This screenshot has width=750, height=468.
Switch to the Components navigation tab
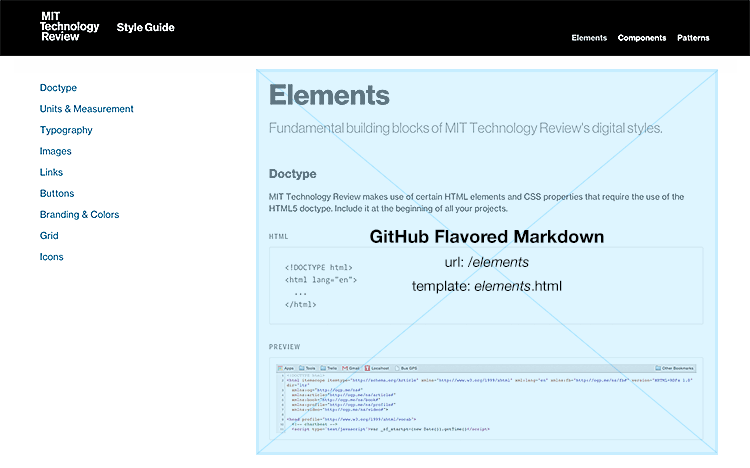coord(641,38)
